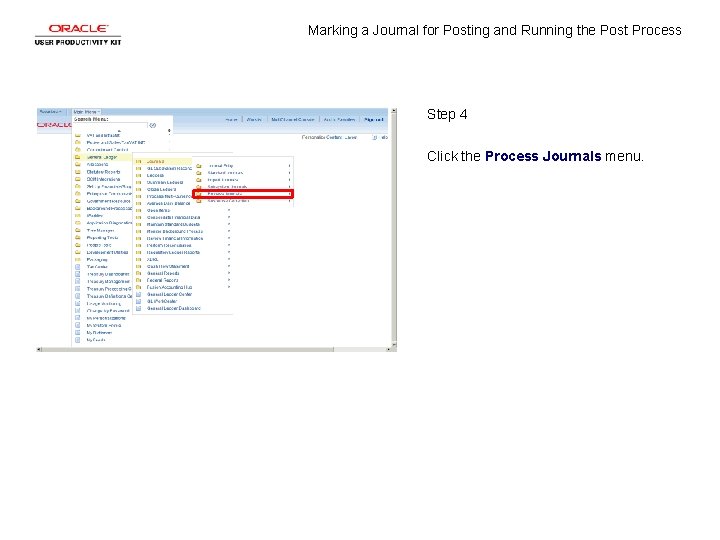Click the page icon beside My Feeds
This screenshot has width=720, height=540.
click(78, 340)
